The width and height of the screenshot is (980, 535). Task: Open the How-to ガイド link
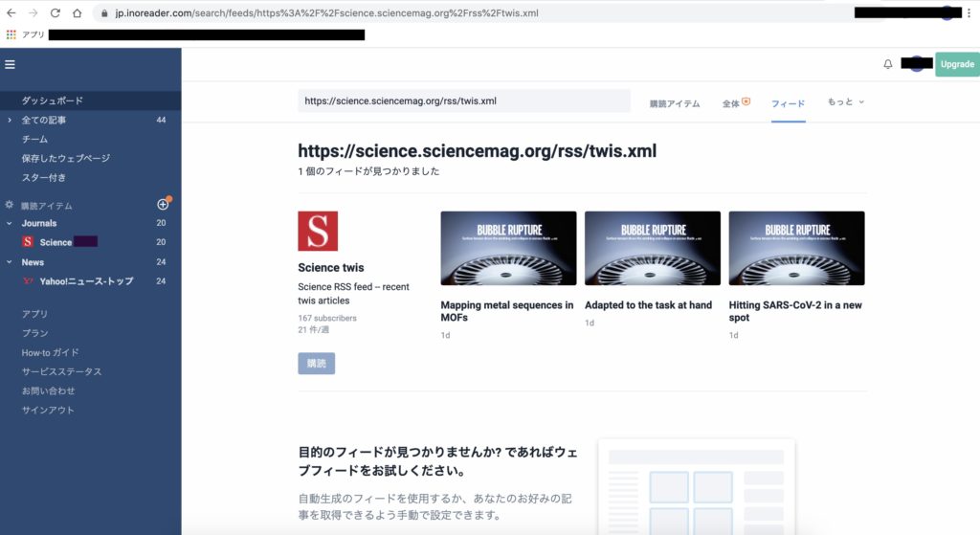point(50,352)
